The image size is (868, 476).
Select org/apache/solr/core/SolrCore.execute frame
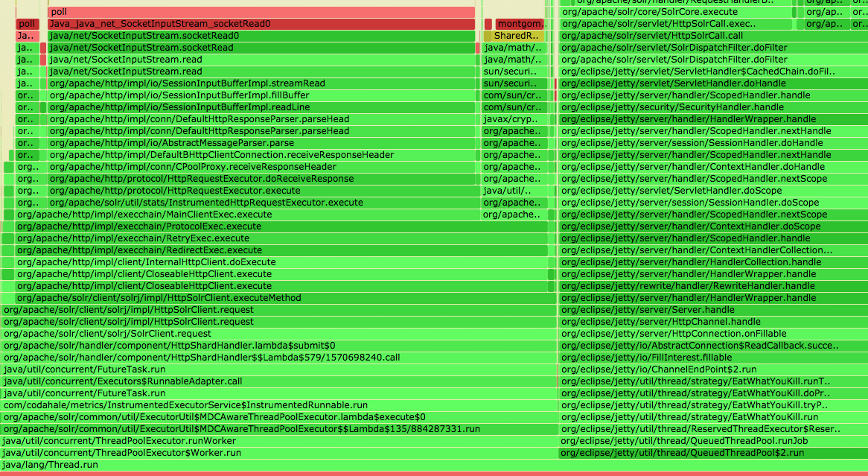(x=675, y=12)
